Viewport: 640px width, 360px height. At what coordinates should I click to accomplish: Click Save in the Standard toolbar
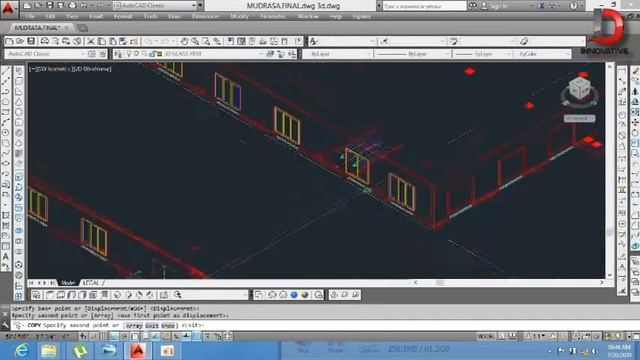tap(31, 41)
